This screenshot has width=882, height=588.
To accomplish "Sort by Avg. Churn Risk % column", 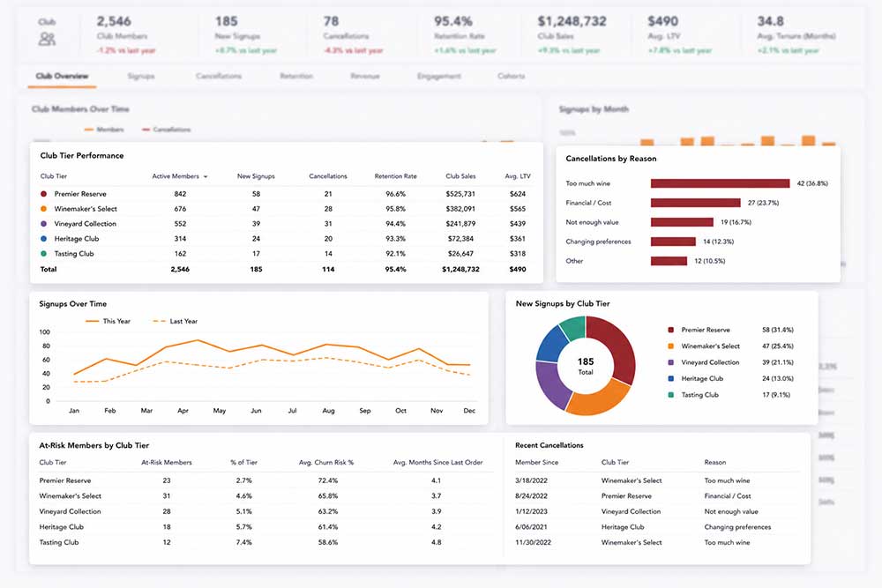I will pos(326,462).
